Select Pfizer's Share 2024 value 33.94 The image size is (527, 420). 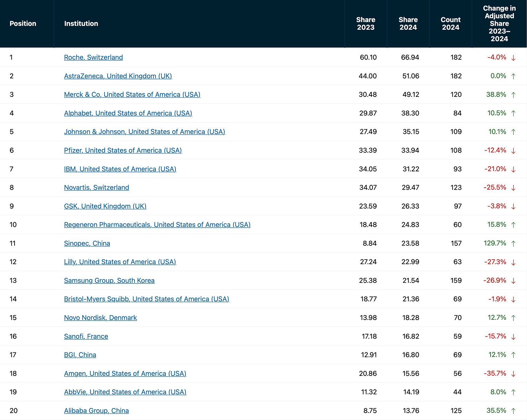pyautogui.click(x=410, y=150)
